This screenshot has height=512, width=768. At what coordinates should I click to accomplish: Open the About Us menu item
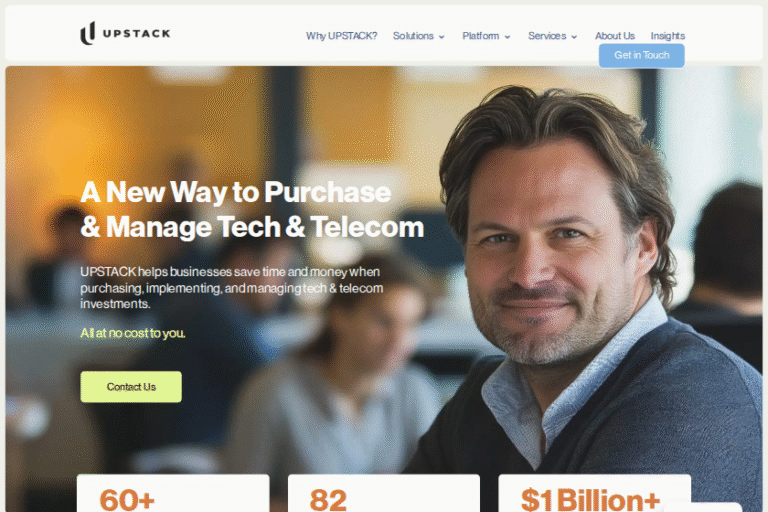point(615,36)
